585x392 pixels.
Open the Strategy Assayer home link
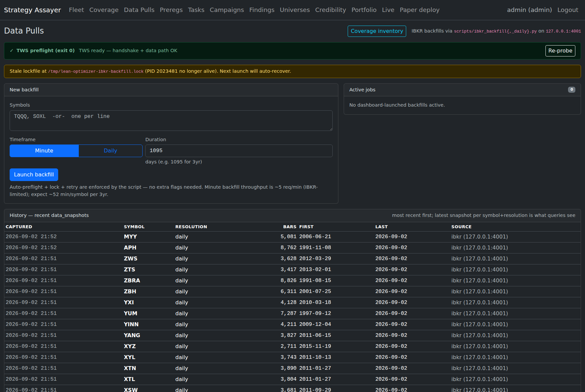(32, 10)
